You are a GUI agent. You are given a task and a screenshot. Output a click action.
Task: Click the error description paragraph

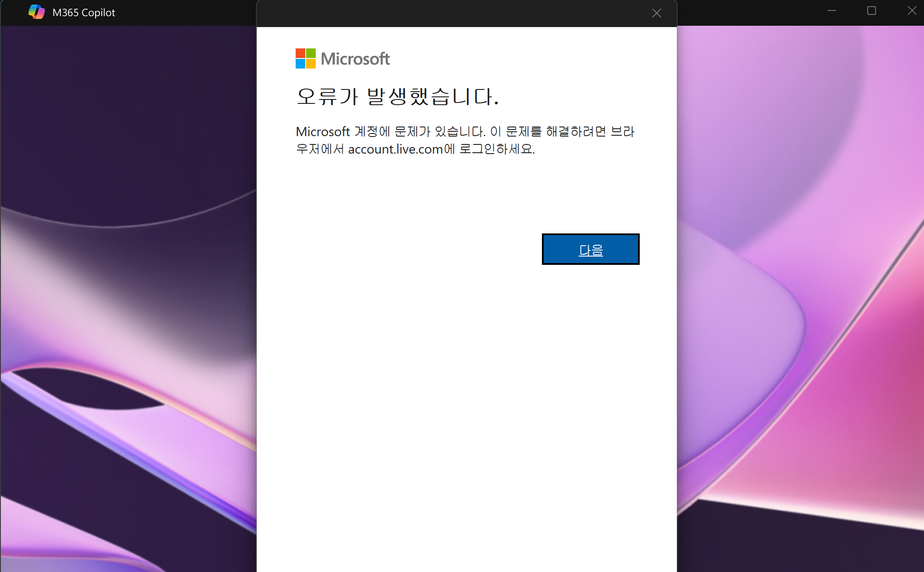tap(465, 140)
